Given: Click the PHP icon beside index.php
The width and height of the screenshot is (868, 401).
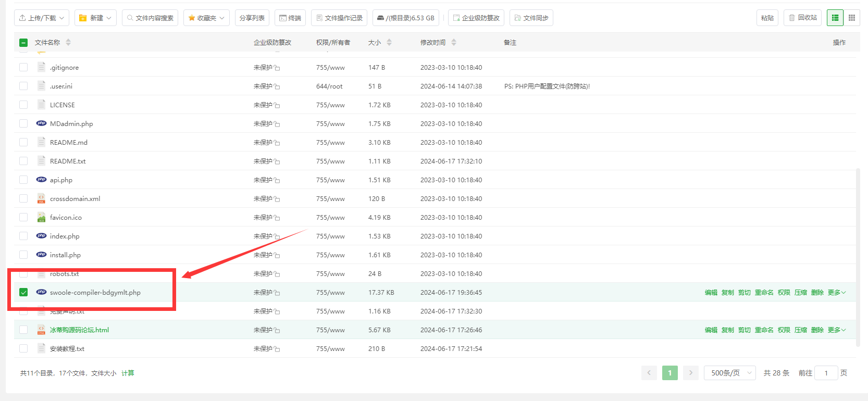Looking at the screenshot, I should pos(41,236).
